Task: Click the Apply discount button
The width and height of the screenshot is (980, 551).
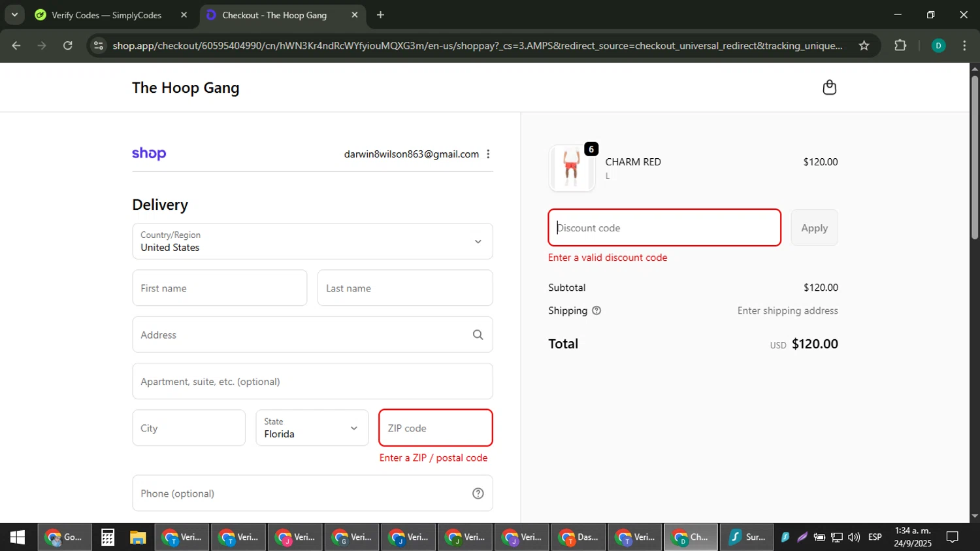Action: click(814, 228)
